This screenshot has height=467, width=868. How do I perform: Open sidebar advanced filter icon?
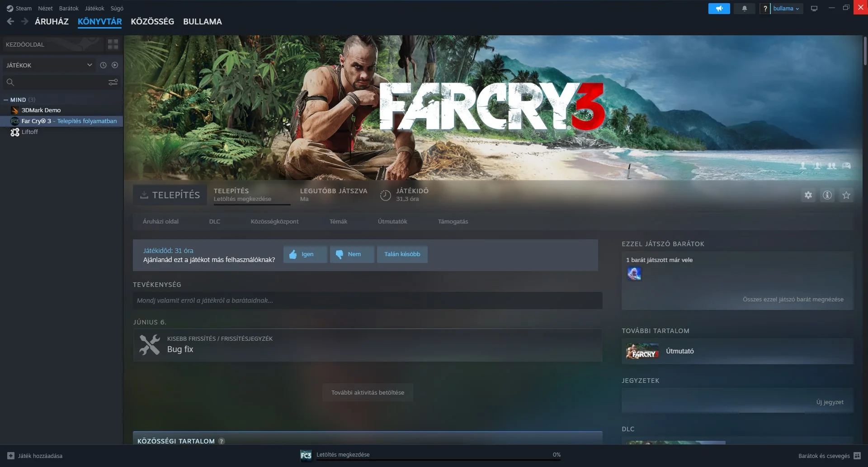(x=113, y=82)
